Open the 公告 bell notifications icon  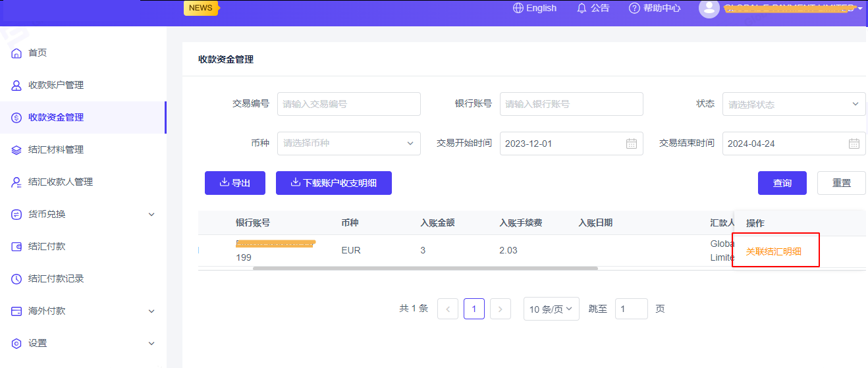(582, 9)
